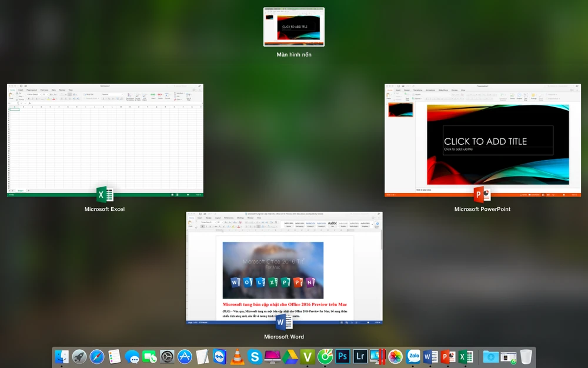Image resolution: width=588 pixels, height=368 pixels.
Task: Launch the Photos app from the Dock
Action: 395,356
